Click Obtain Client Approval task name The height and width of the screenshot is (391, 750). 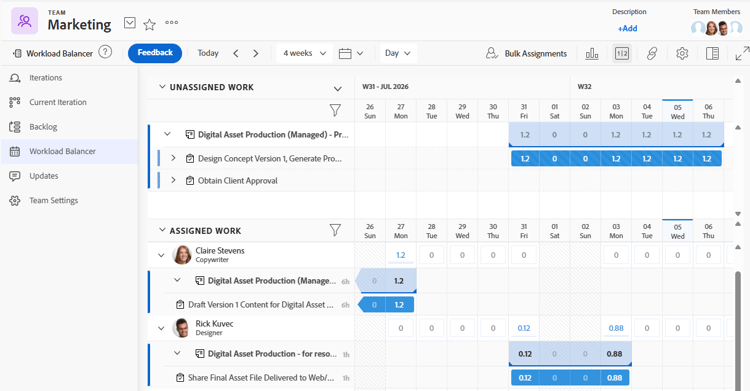pos(238,181)
